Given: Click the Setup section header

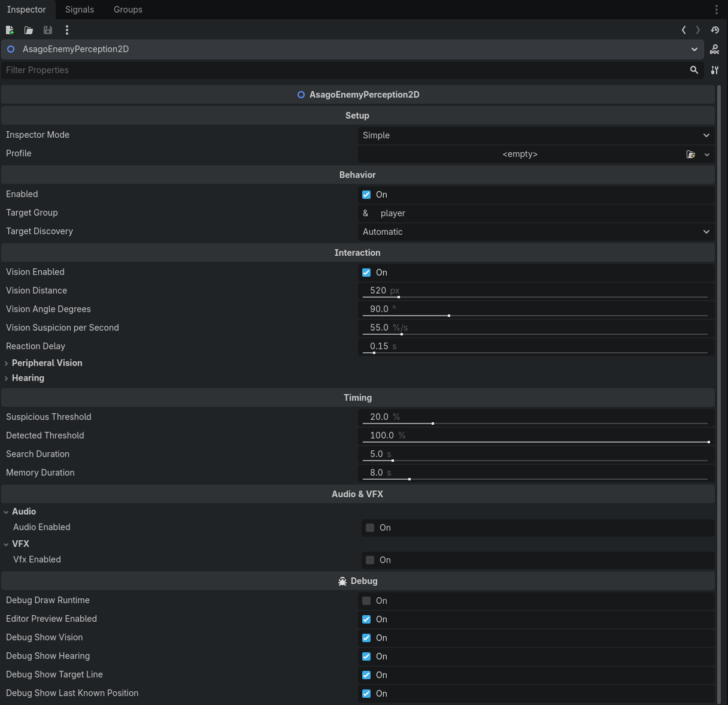Looking at the screenshot, I should pos(357,116).
